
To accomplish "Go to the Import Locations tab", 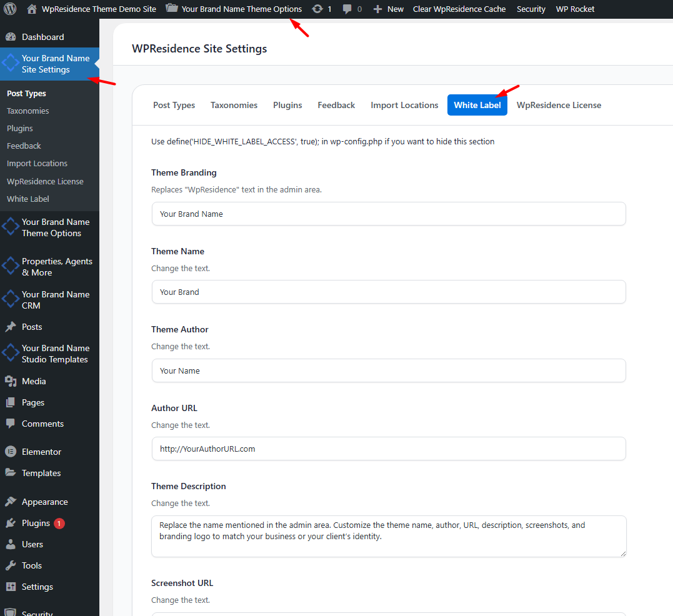I will coord(404,105).
